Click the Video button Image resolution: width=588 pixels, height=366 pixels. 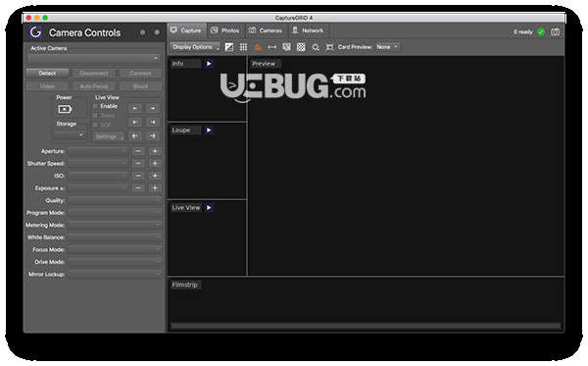(x=47, y=86)
